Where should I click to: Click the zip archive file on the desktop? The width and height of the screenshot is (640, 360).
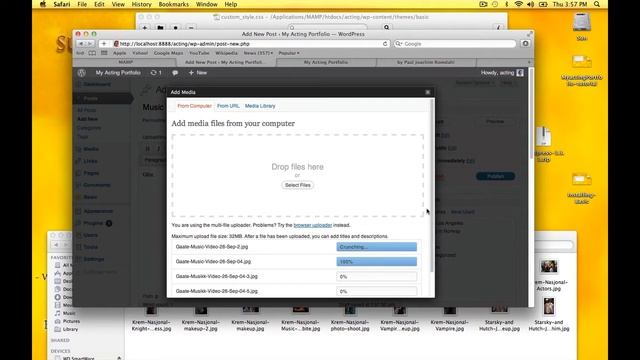(544, 137)
